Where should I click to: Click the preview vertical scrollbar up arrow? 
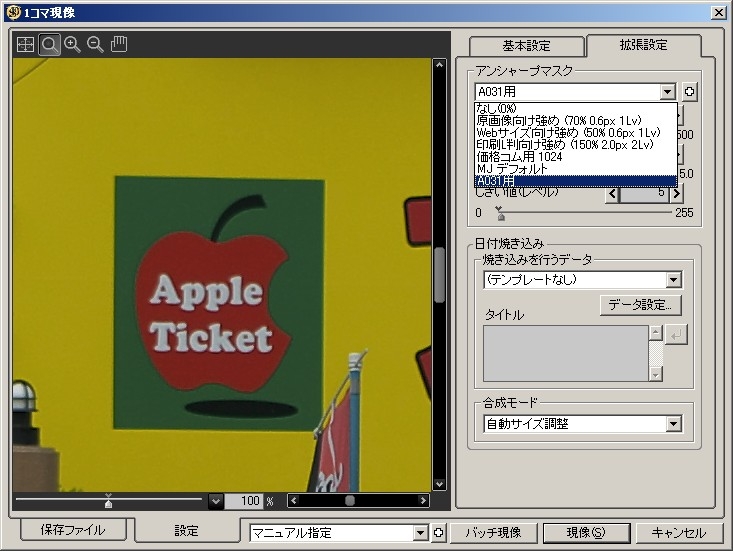point(439,65)
